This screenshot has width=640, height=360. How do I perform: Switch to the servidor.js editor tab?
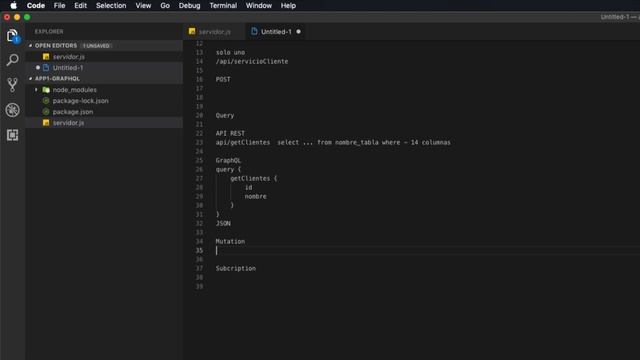[x=214, y=31]
